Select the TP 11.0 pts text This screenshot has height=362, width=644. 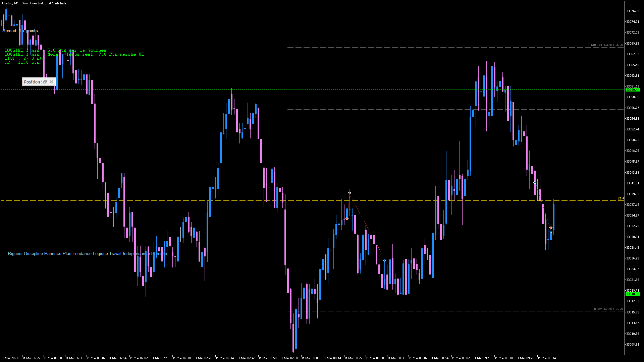click(x=22, y=63)
